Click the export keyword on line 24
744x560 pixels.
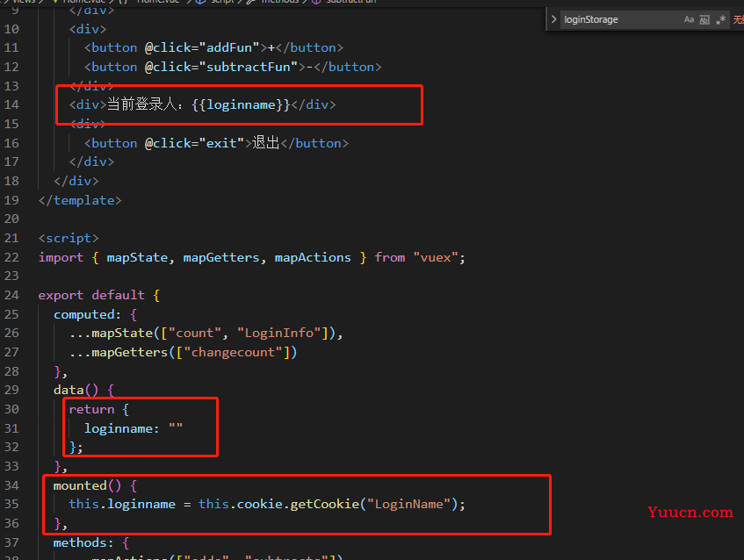point(61,295)
